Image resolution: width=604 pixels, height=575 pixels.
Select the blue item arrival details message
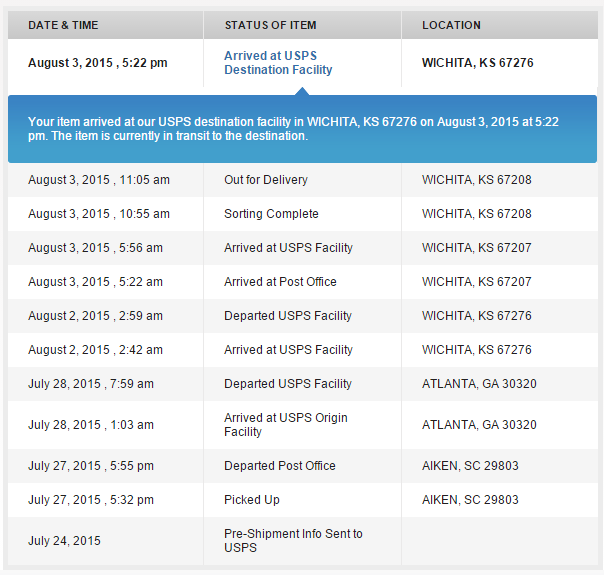302,128
